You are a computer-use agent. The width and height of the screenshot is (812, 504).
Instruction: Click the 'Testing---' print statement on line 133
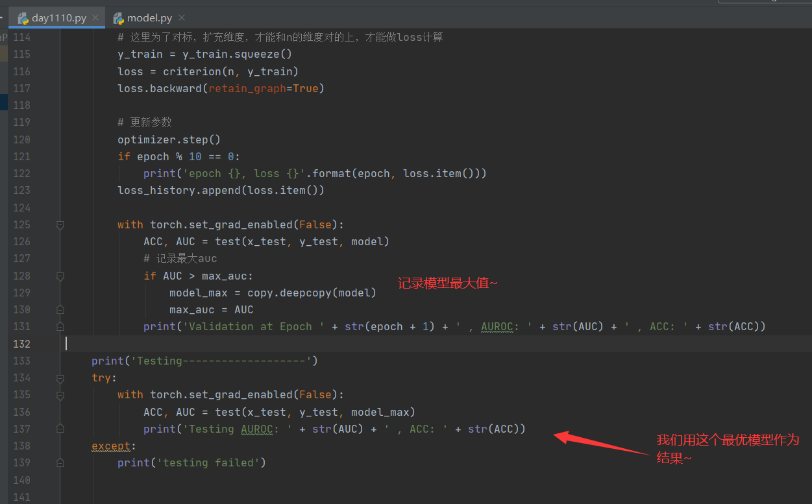click(204, 361)
